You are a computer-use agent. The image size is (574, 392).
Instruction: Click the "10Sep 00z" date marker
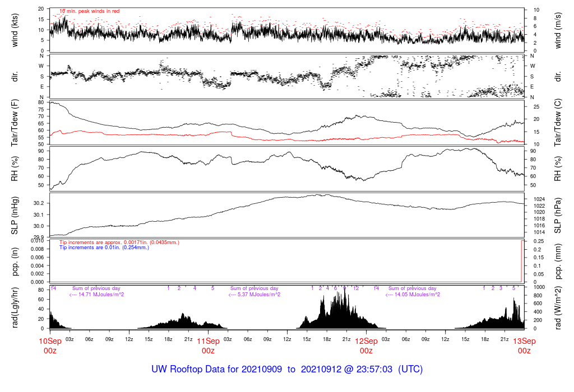click(50, 346)
